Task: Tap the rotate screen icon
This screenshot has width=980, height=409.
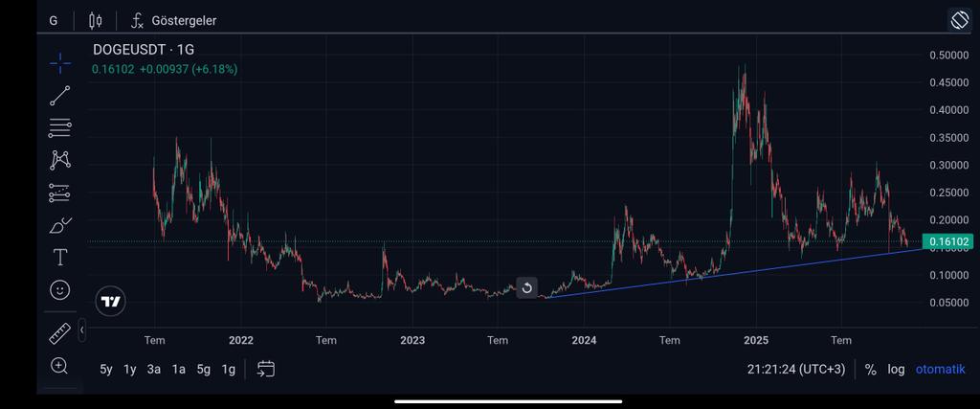Action: 958,20
